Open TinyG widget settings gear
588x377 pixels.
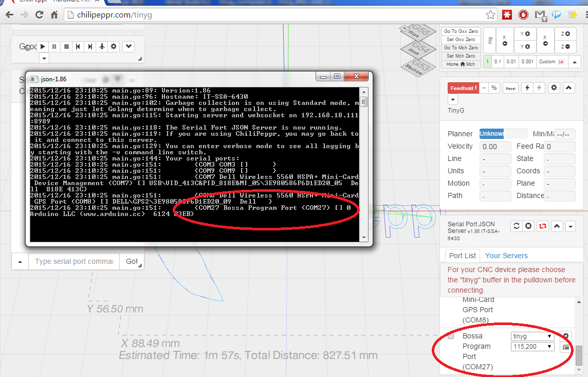pos(554,88)
